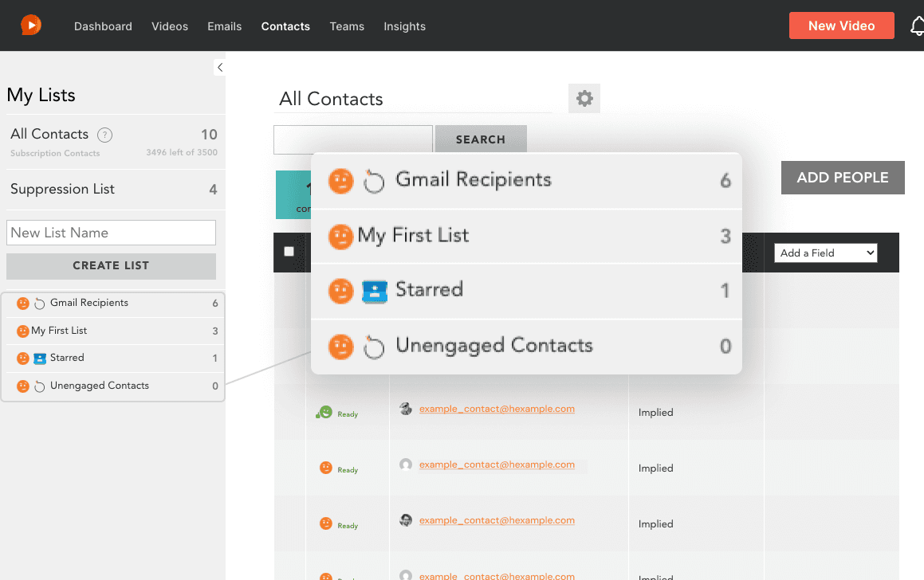924x580 pixels.
Task: Click orange face icon beside My First List in sidebar
Action: click(23, 331)
